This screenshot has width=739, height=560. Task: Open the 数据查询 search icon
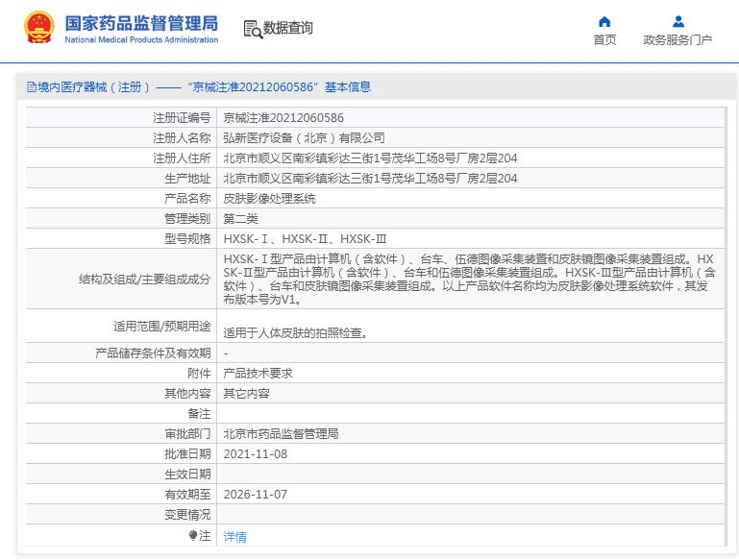click(x=253, y=29)
